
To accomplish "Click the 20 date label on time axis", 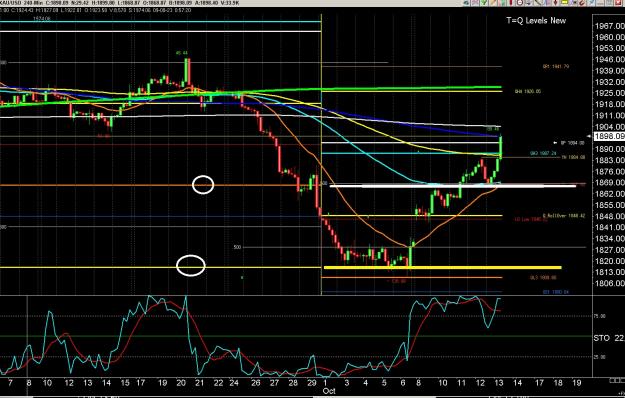I will tap(181, 383).
